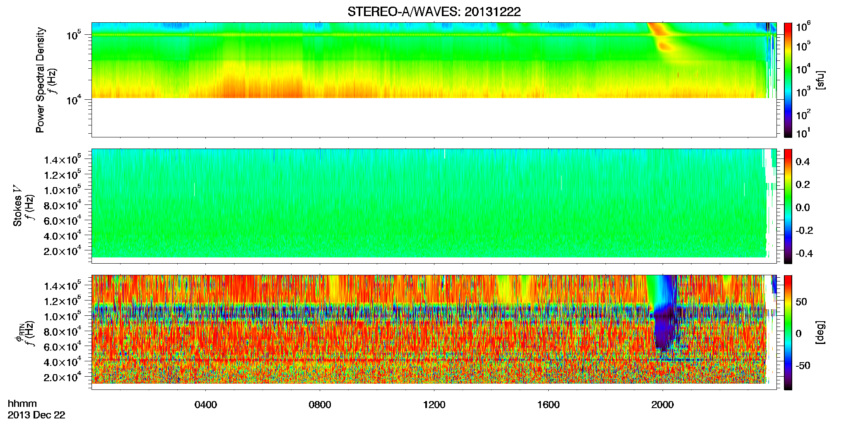Screen dimensions: 868x447
Task: Click the "-0.4" tick on Stokes V color bar
Action: [x=804, y=253]
